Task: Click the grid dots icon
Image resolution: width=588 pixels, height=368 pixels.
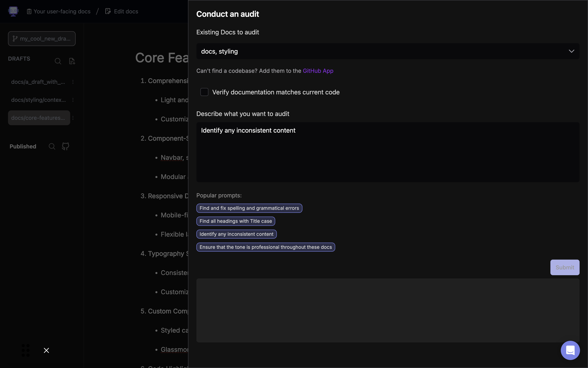Action: click(x=26, y=350)
